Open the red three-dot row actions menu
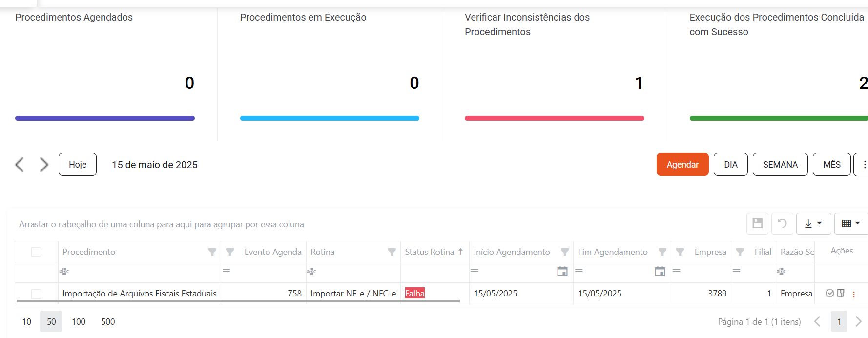The width and height of the screenshot is (868, 338). pyautogui.click(x=854, y=294)
